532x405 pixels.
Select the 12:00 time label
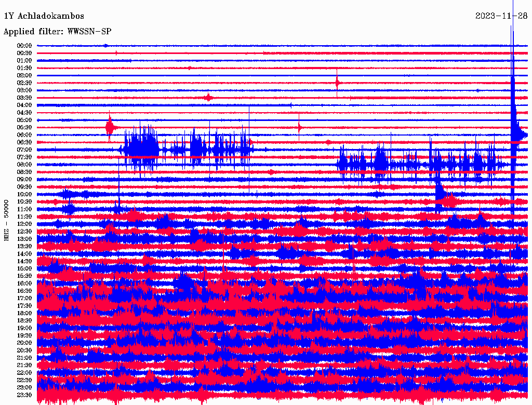pos(24,224)
